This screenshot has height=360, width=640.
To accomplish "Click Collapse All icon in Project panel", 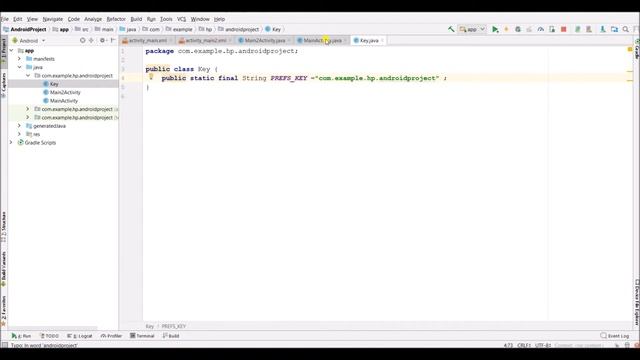I will (91, 40).
